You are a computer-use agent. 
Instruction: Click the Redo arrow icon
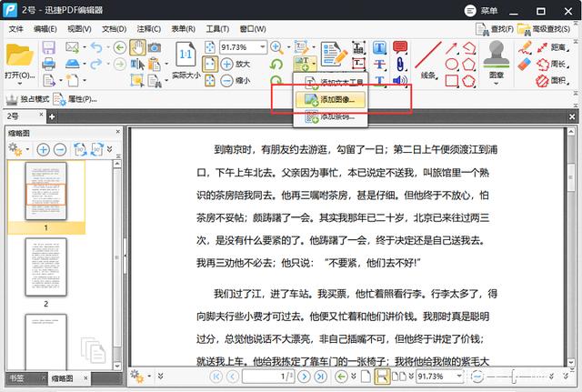point(96,64)
